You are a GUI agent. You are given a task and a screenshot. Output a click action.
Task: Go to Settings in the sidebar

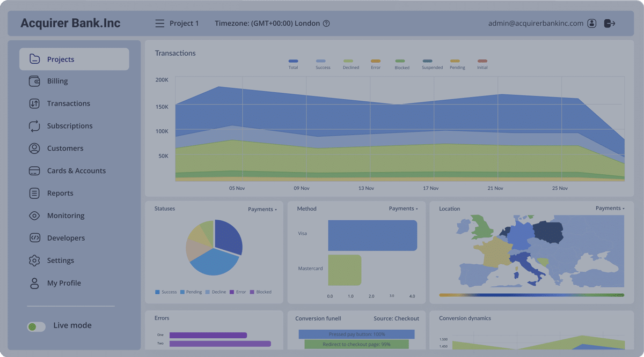[60, 261]
